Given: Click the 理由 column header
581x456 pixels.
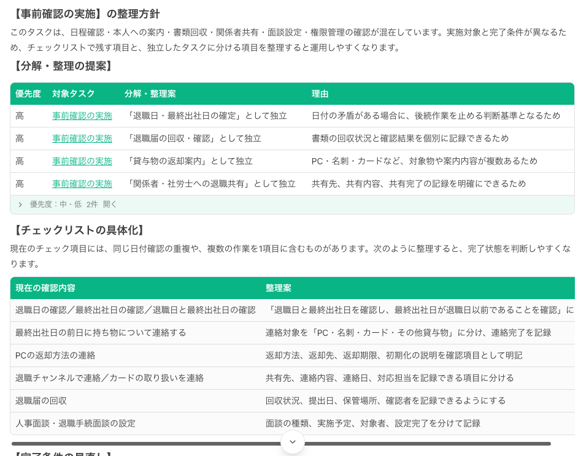Looking at the screenshot, I should click(x=320, y=94).
